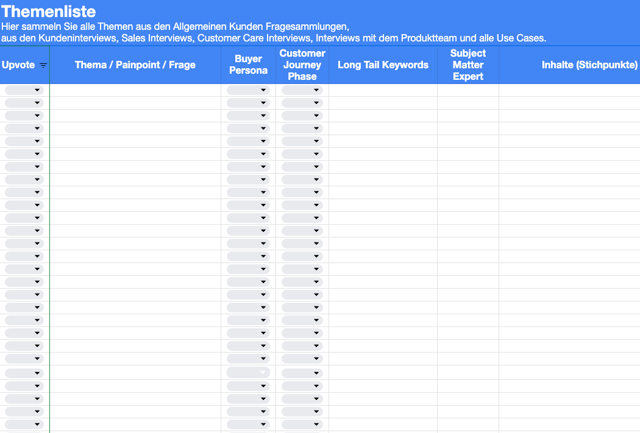This screenshot has height=433, width=640.
Task: Click the line starting 'aus den Kundeninterviews'
Action: coord(273,38)
